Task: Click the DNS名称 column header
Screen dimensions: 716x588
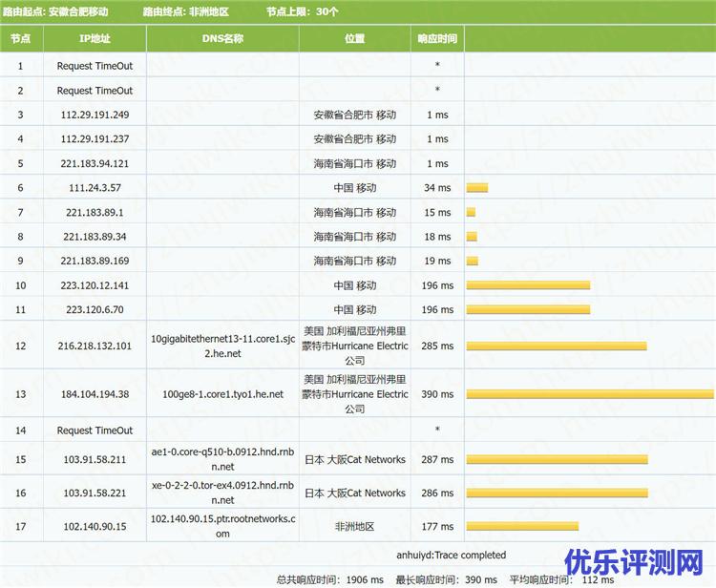Action: (222, 39)
